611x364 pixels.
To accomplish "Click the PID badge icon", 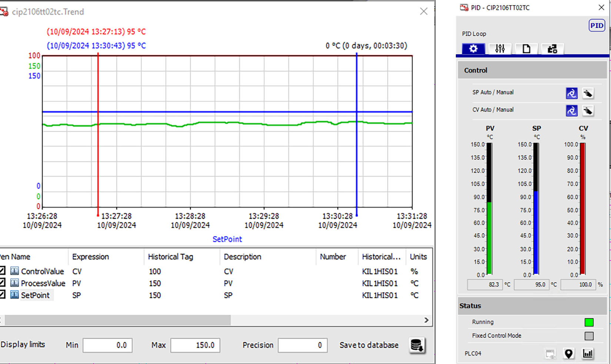I will (x=597, y=26).
